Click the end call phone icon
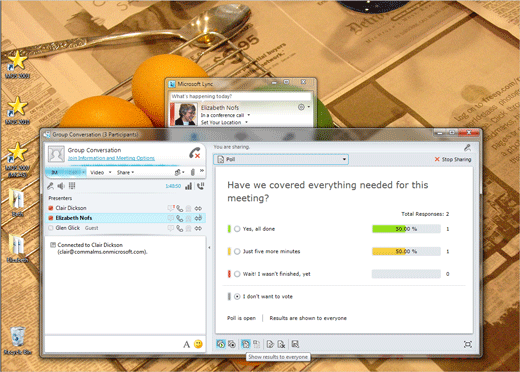The width and height of the screenshot is (520, 372). coord(195,153)
